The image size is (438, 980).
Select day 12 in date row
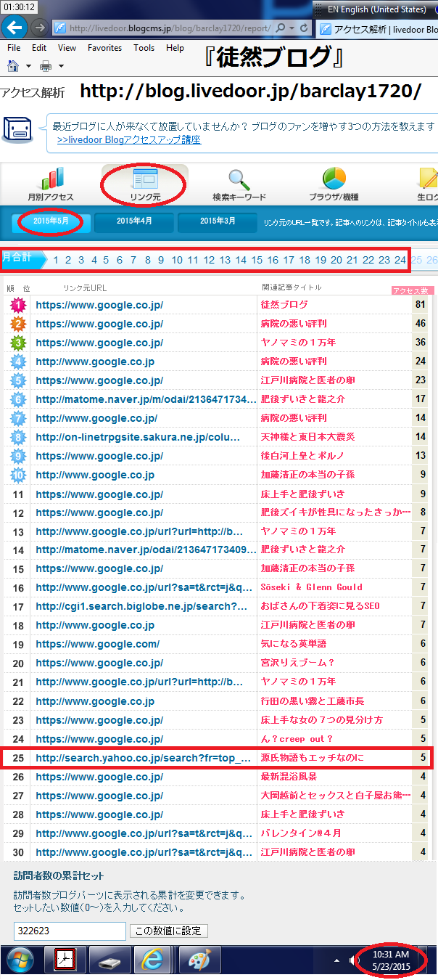[x=209, y=260]
